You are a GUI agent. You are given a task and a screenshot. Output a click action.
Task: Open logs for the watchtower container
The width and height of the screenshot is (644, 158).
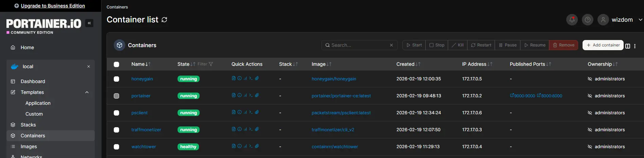click(234, 146)
